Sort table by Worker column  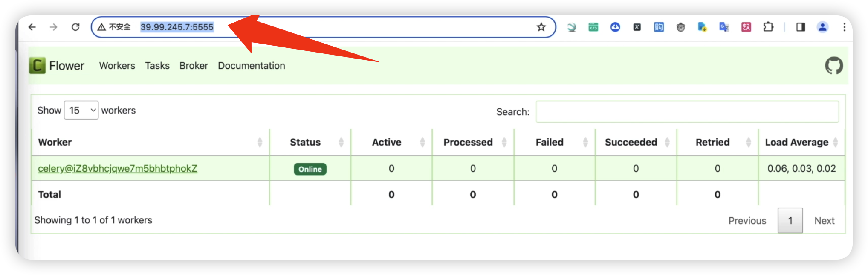pyautogui.click(x=150, y=143)
